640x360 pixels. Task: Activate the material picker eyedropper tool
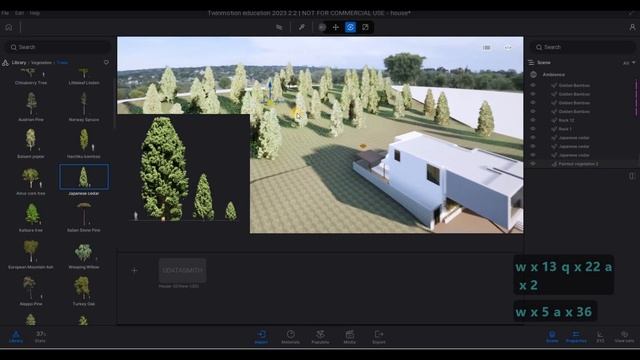pos(302,27)
